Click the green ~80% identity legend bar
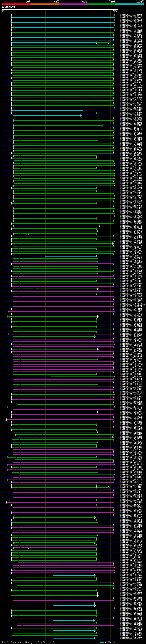 click(101, 4)
